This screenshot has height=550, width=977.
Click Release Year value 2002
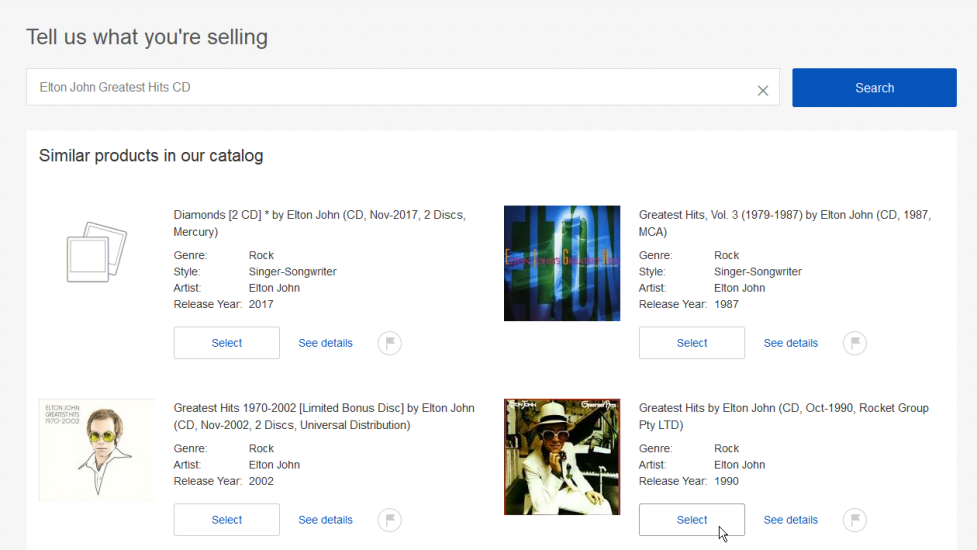261,481
